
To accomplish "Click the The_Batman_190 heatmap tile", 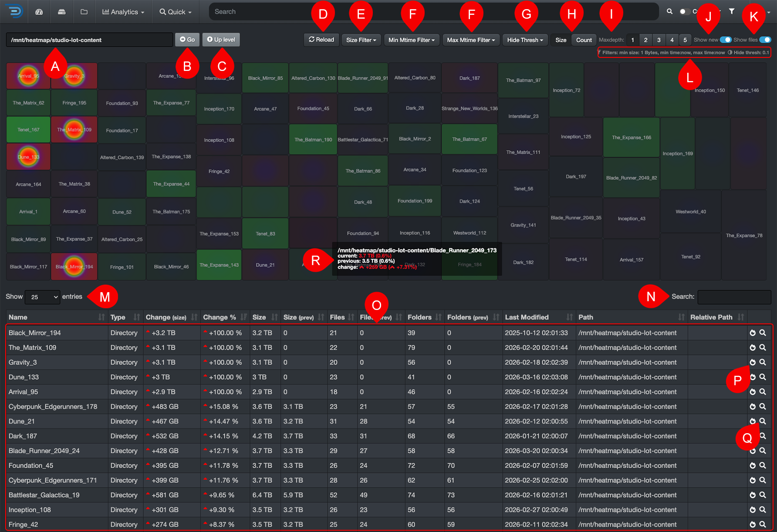I will tap(313, 140).
